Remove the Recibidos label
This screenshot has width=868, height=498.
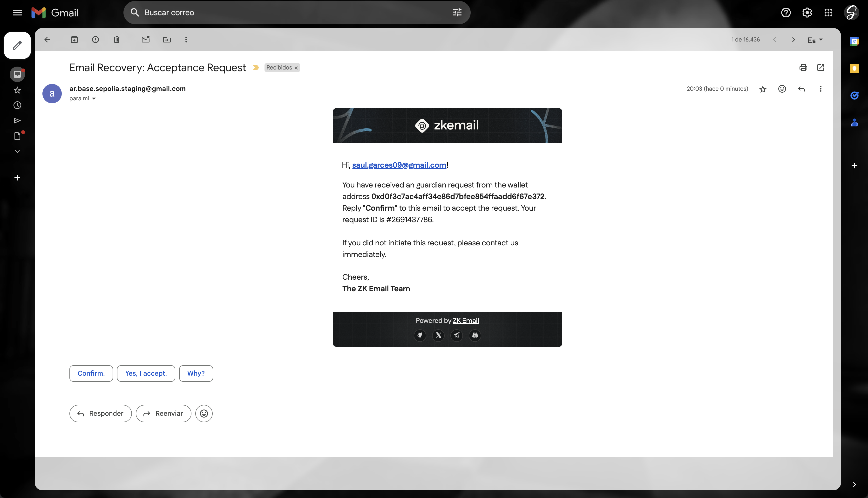pyautogui.click(x=296, y=68)
